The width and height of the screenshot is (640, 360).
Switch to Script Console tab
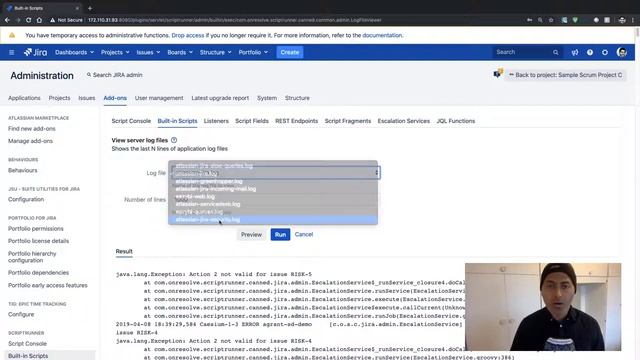[x=131, y=121]
